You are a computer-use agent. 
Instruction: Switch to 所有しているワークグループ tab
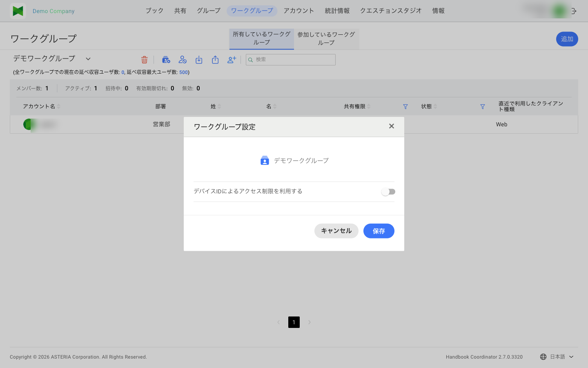262,38
